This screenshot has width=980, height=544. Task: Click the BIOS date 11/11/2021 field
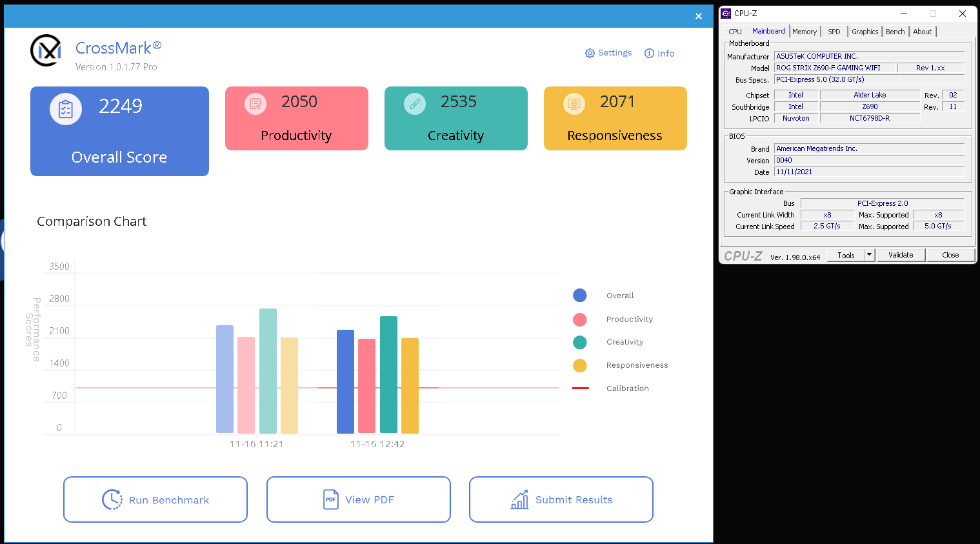(x=869, y=172)
